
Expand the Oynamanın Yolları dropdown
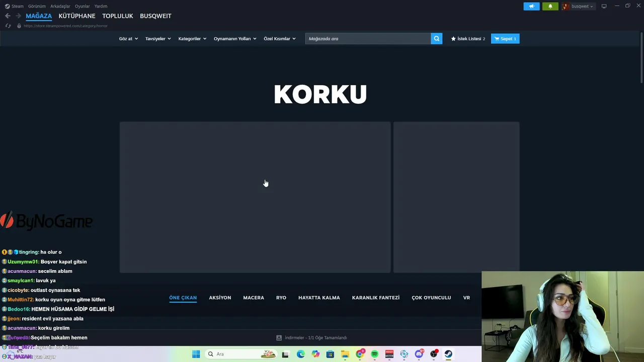(x=235, y=39)
